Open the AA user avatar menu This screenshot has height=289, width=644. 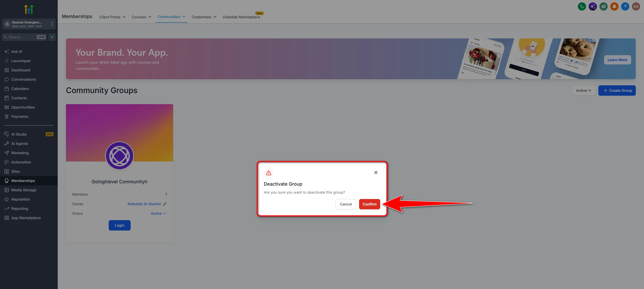point(636,6)
